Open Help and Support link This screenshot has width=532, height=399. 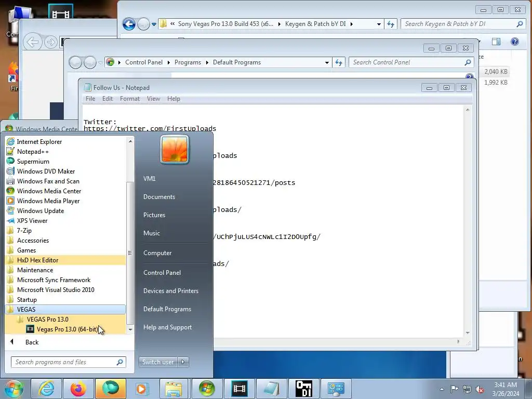[168, 327]
